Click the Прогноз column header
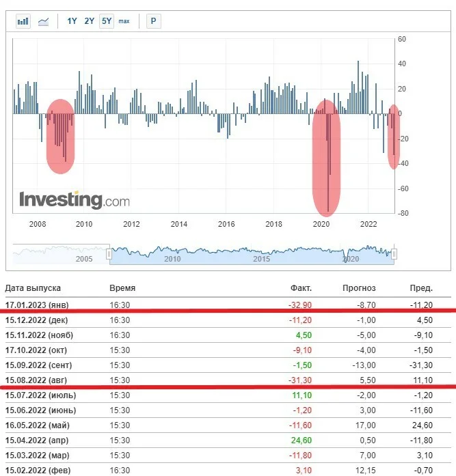This screenshot has width=456, height=476. point(359,288)
